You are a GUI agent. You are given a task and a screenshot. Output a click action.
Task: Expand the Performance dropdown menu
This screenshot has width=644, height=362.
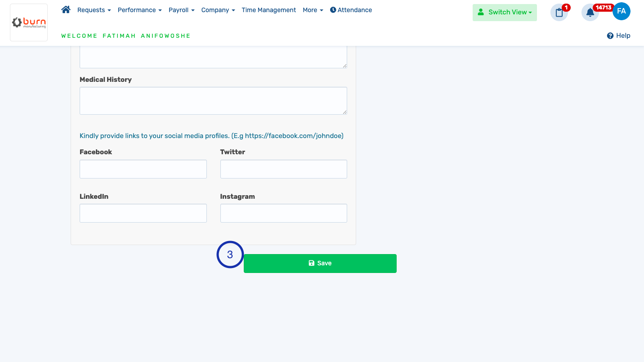[140, 10]
